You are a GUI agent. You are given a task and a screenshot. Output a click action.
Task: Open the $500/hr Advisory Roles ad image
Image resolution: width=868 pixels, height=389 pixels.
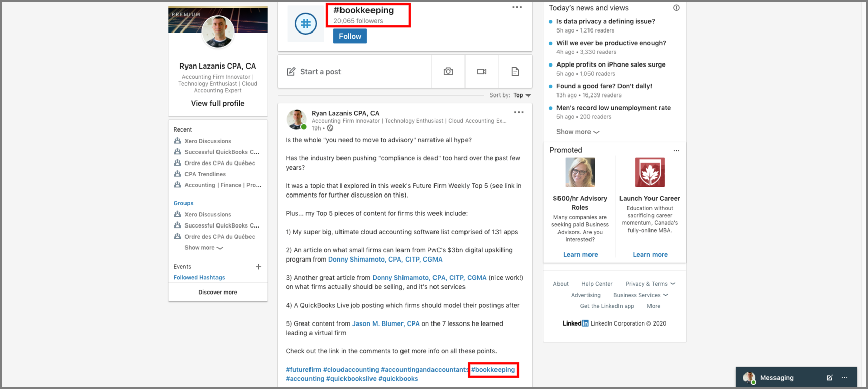coord(580,172)
